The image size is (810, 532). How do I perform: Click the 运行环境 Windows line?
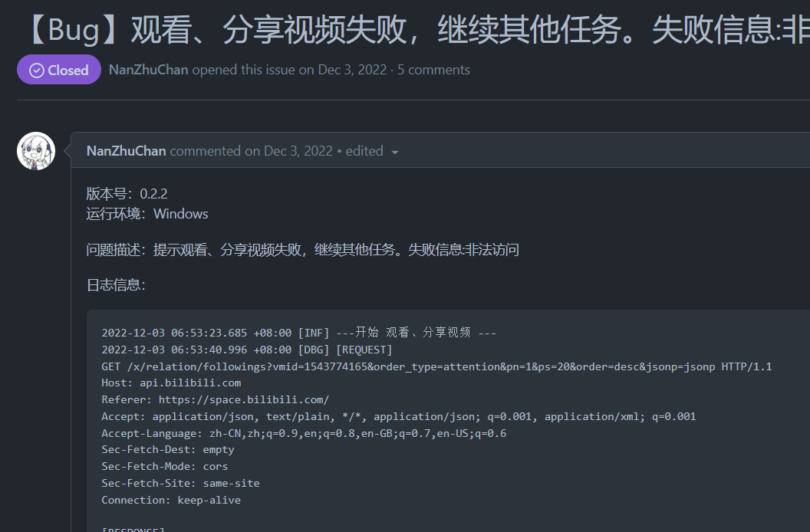146,214
